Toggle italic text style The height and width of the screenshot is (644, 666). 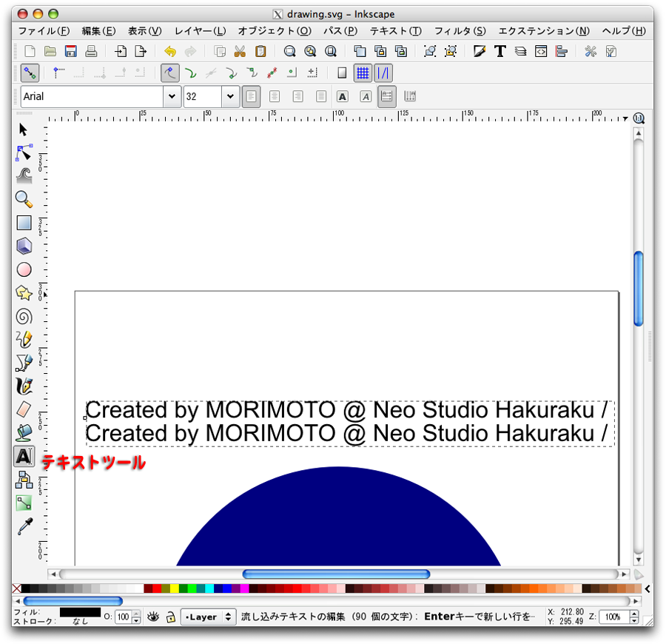tap(366, 97)
